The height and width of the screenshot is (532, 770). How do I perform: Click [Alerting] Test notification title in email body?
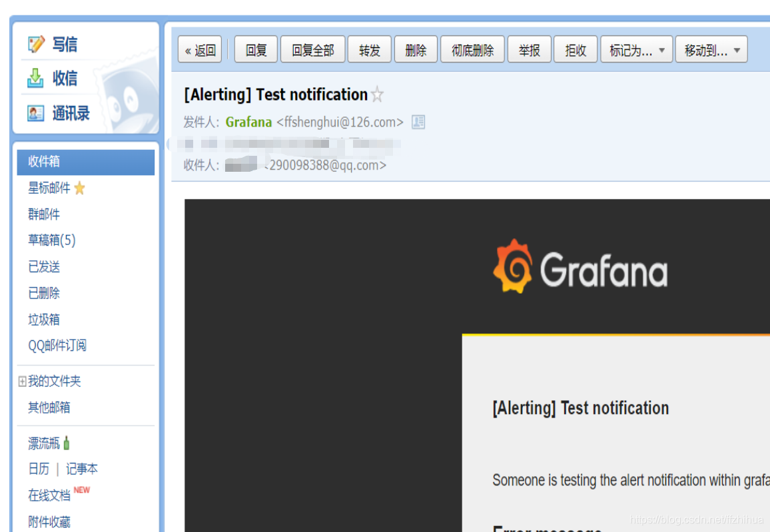click(580, 408)
